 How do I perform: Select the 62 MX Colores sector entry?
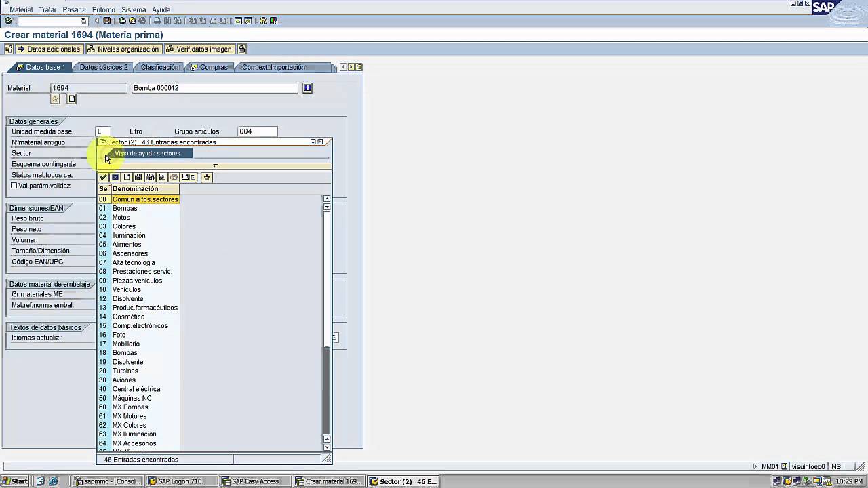[x=138, y=425]
